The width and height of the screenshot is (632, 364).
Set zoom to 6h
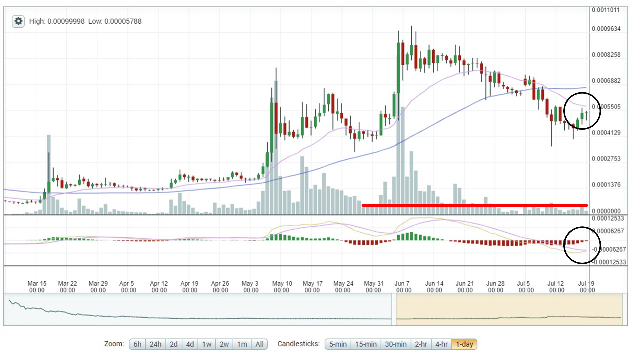tap(137, 344)
